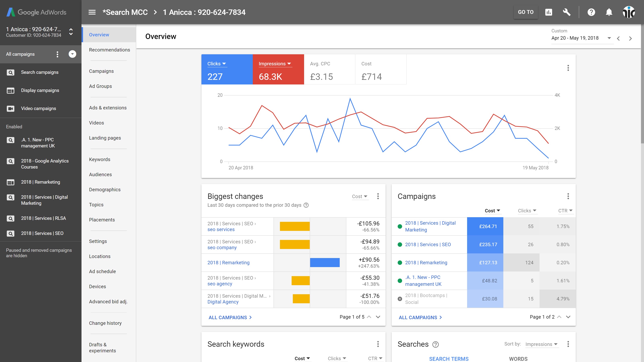Click the help question mark icon
The height and width of the screenshot is (362, 644).
591,12
